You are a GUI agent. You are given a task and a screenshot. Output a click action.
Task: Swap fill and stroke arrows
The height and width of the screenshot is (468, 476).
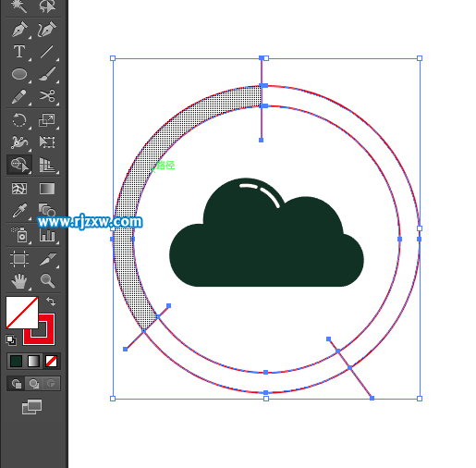point(51,302)
